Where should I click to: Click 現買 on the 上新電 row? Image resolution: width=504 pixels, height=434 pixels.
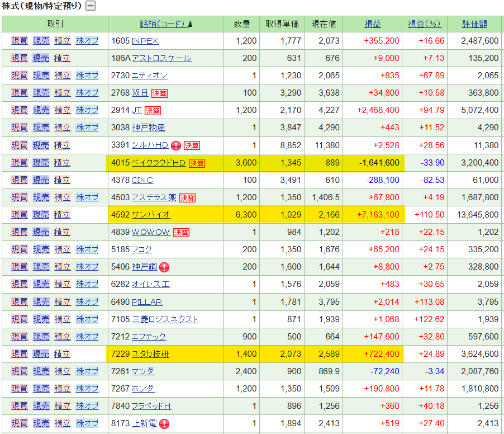20,424
